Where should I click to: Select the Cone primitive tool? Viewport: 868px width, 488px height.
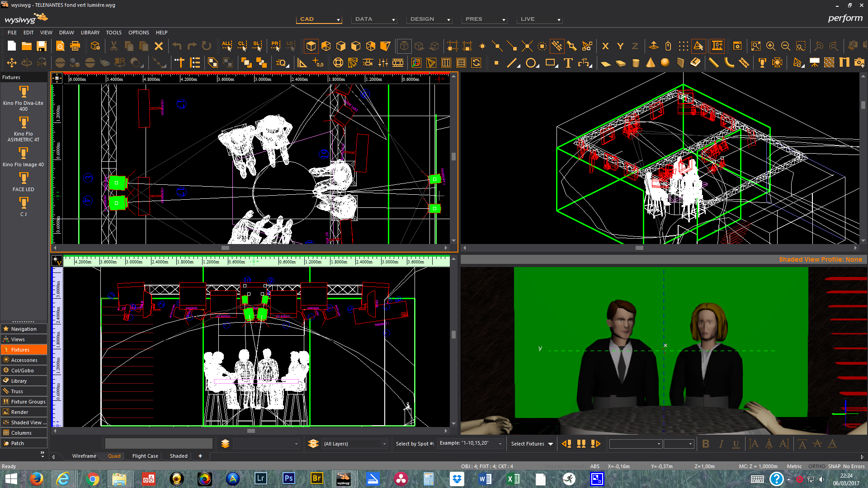pos(651,63)
